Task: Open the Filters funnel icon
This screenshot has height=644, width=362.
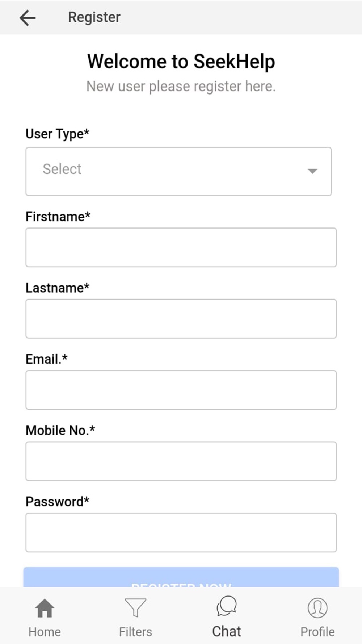Action: point(135,607)
